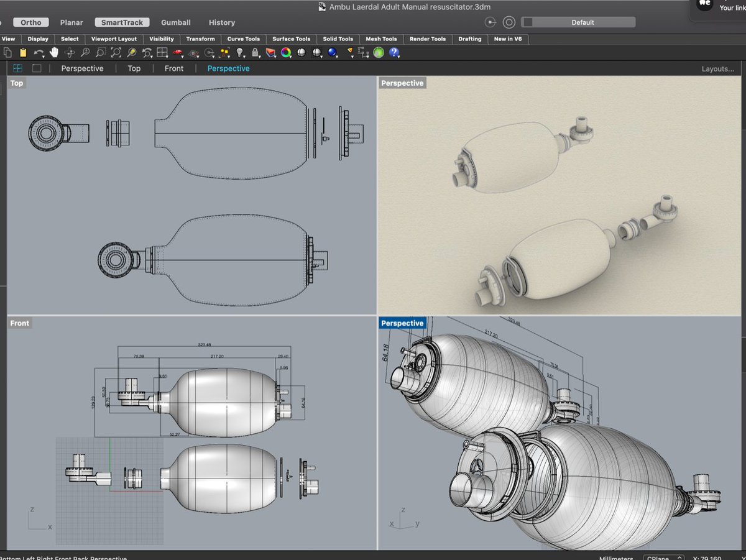
Task: Open the Surface Tools tab
Action: point(292,39)
